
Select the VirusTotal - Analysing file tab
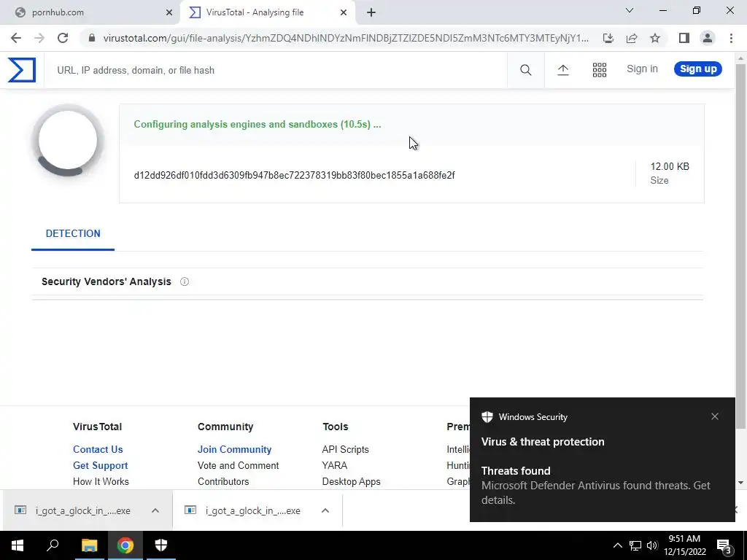267,12
